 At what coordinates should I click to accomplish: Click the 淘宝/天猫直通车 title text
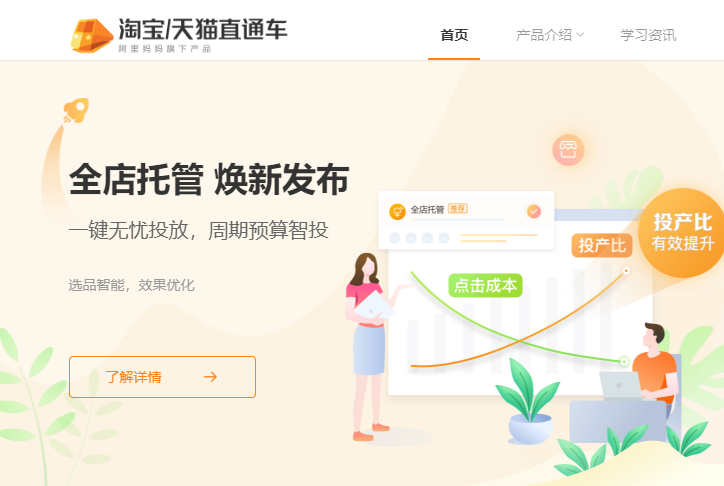pos(203,29)
